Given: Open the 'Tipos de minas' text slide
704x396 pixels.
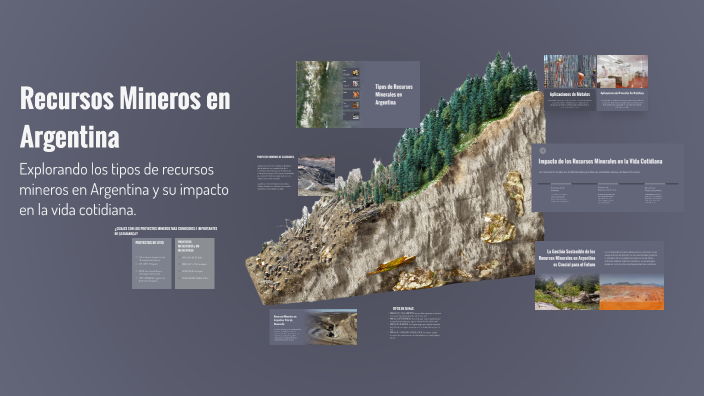Looking at the screenshot, I should 415,323.
